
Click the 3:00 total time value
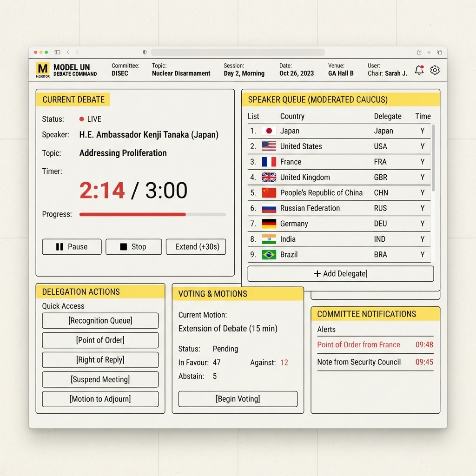166,190
